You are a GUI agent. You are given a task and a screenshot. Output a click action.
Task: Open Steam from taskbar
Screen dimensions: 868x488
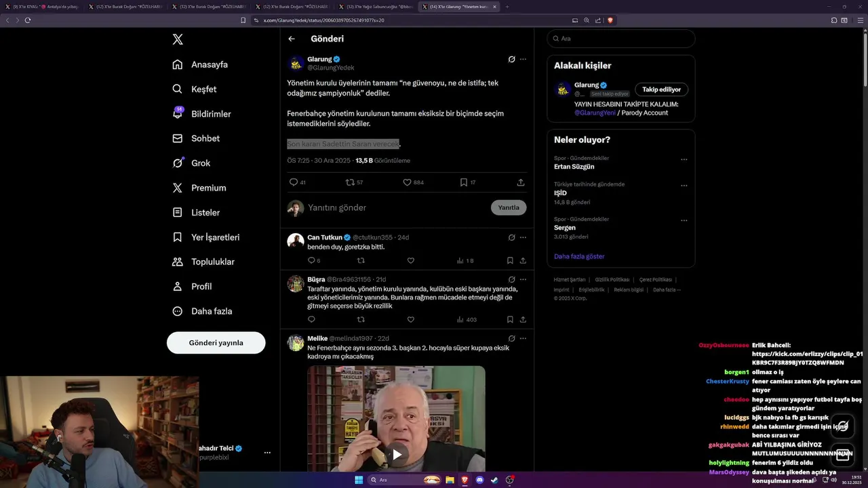(494, 480)
